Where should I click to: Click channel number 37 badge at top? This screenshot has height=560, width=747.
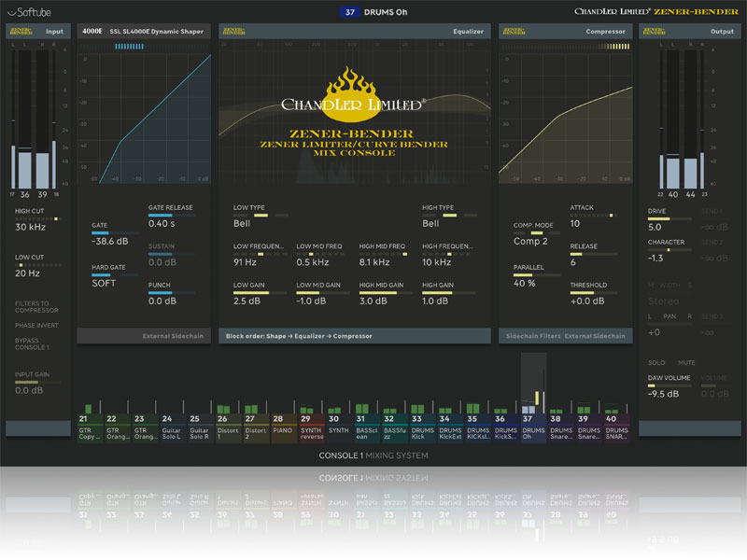coord(350,12)
